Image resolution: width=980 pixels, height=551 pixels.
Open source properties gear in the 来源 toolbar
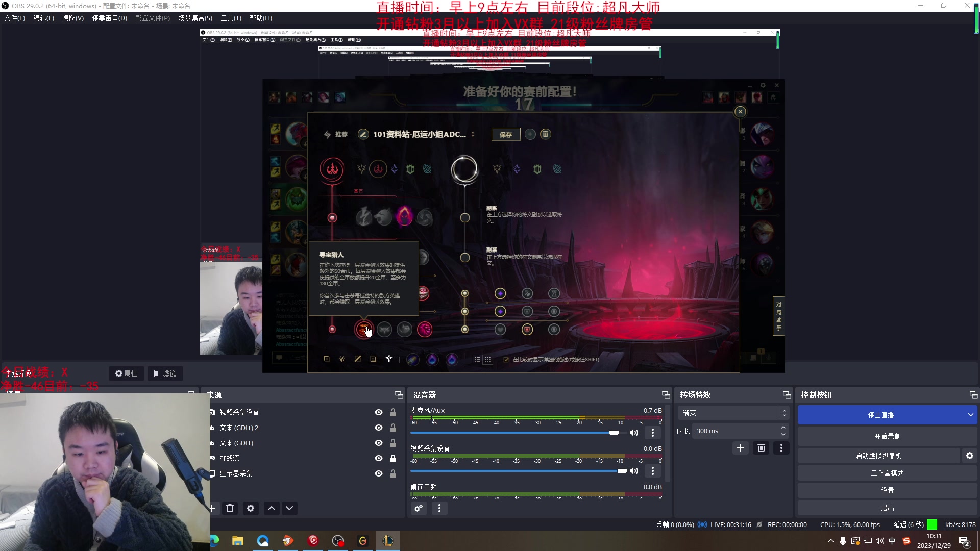coord(251,508)
